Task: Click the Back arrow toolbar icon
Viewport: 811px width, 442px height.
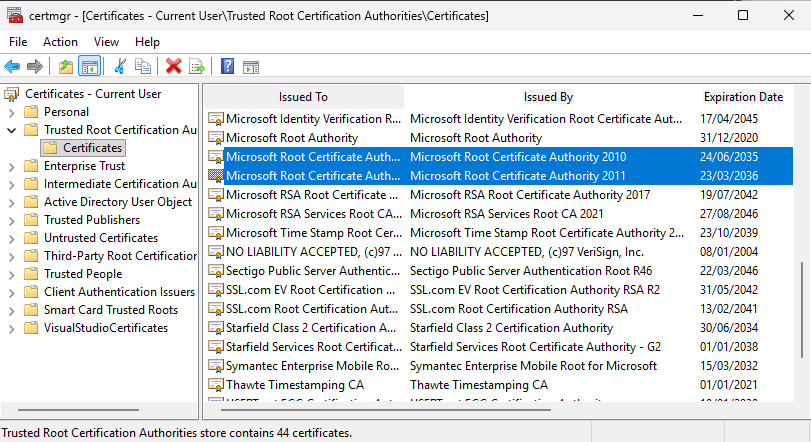Action: [12, 66]
